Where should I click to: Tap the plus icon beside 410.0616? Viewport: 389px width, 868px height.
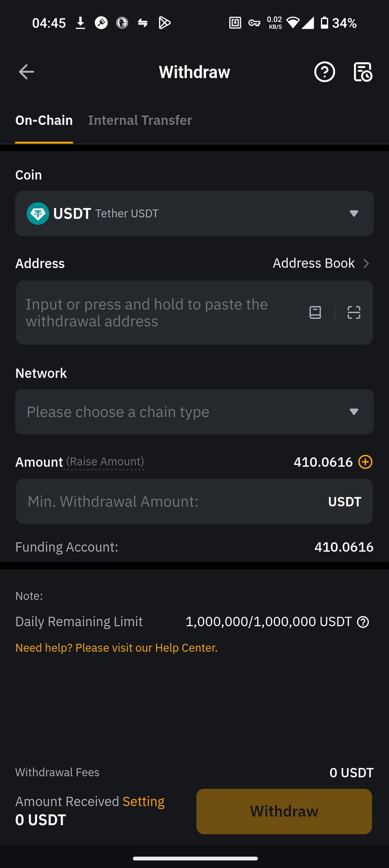365,462
